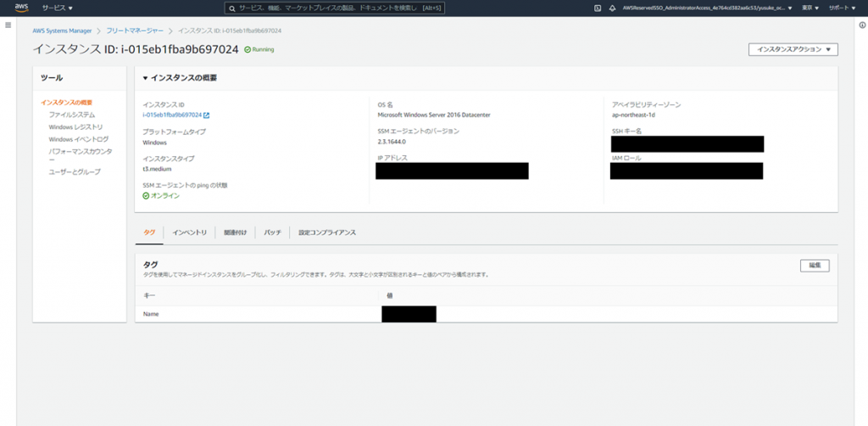
Task: Switch to the 関連付け tab
Action: [x=236, y=233]
